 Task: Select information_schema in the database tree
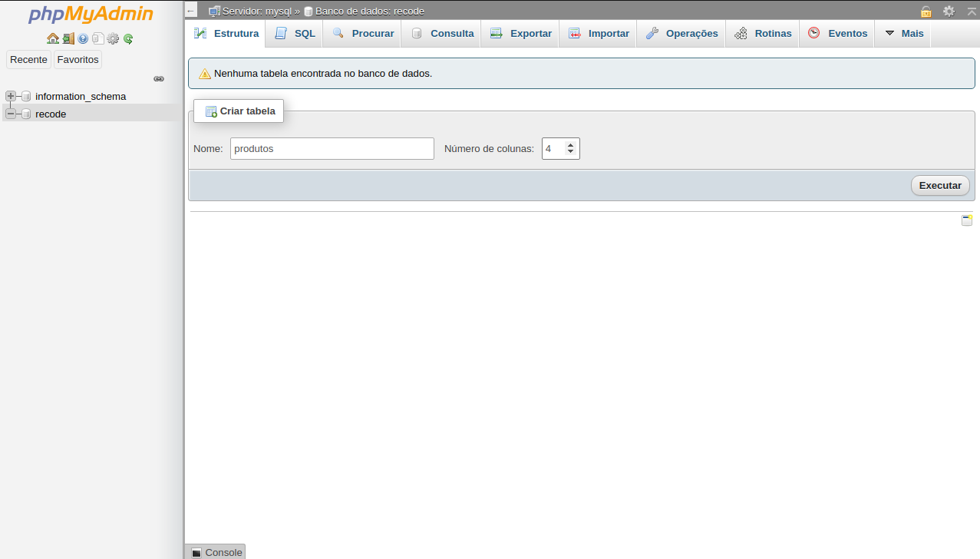pos(81,96)
